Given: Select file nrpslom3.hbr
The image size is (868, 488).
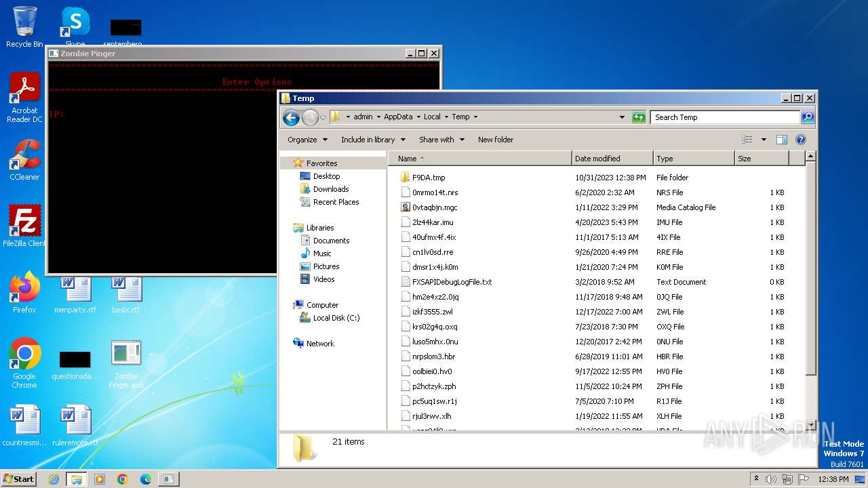Looking at the screenshot, I should coord(433,357).
